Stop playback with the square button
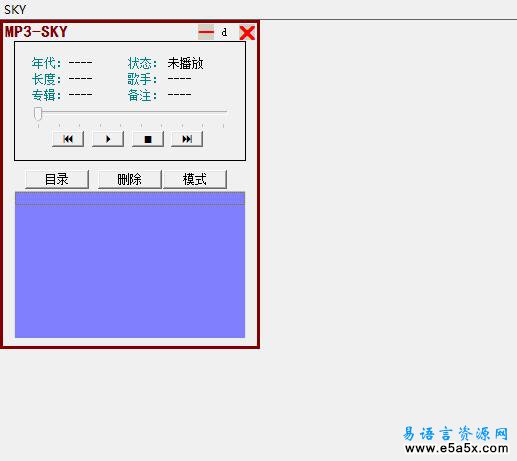Image resolution: width=517 pixels, height=461 pixels. tap(148, 139)
